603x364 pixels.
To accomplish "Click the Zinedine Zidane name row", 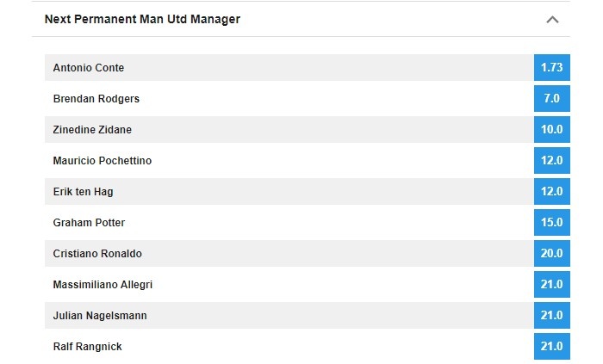I will (289, 129).
